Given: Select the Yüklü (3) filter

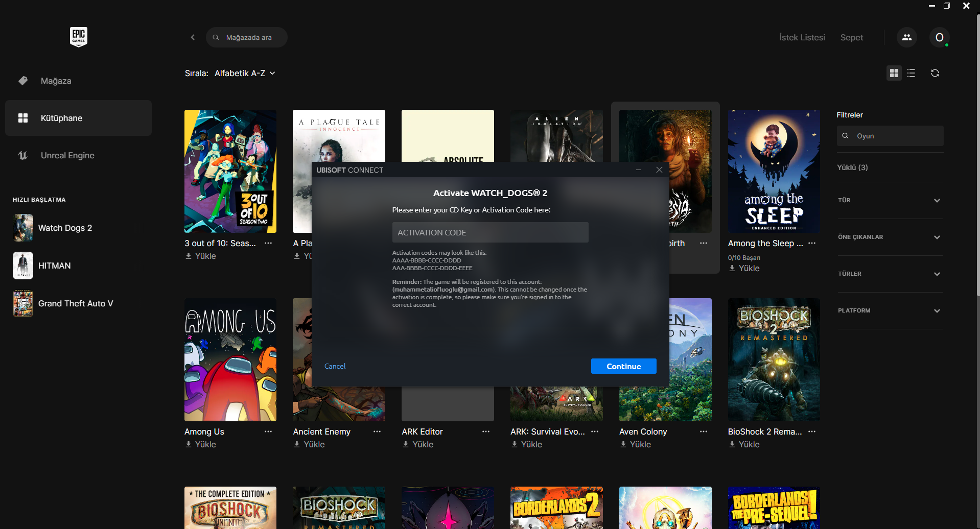Looking at the screenshot, I should pyautogui.click(x=852, y=167).
